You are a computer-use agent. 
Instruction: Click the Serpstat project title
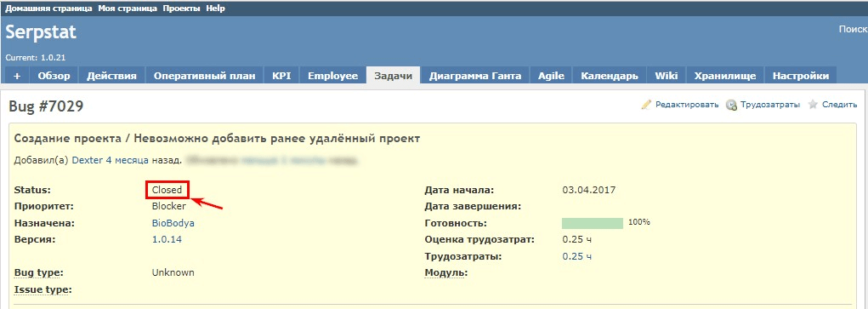point(41,32)
